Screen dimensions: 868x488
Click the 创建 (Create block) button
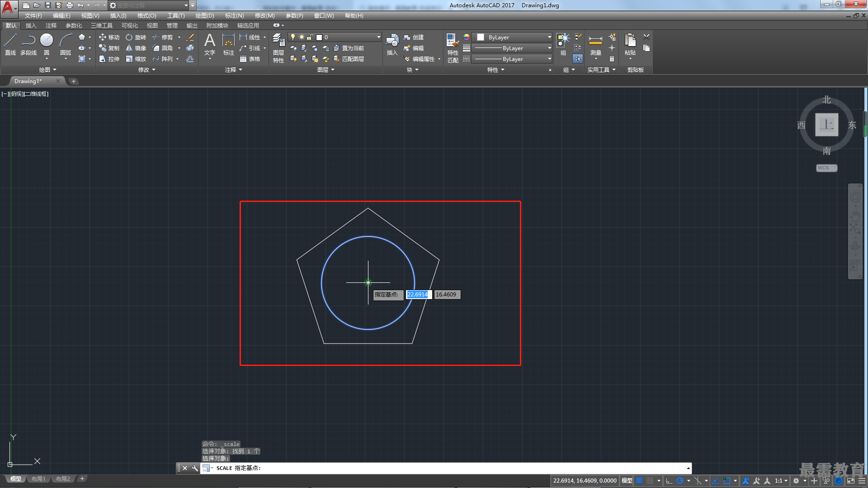coord(413,37)
